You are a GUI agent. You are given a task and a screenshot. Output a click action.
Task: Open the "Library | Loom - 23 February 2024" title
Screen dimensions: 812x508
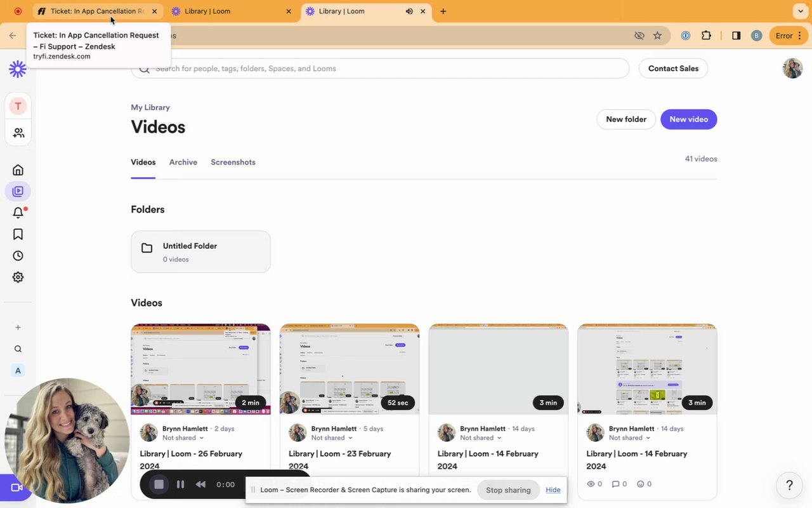coord(340,460)
